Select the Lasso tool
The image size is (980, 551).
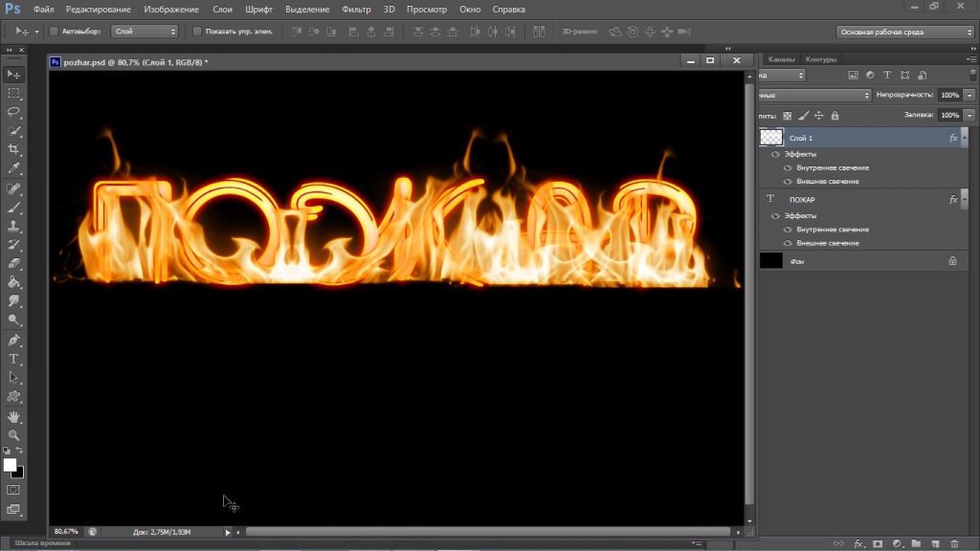click(x=14, y=112)
